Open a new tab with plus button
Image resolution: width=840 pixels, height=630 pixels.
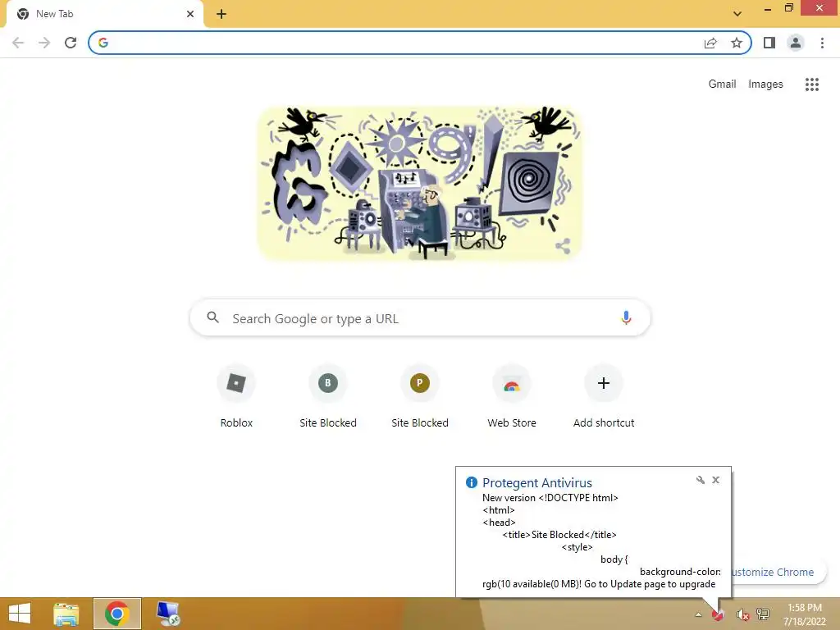click(x=221, y=14)
